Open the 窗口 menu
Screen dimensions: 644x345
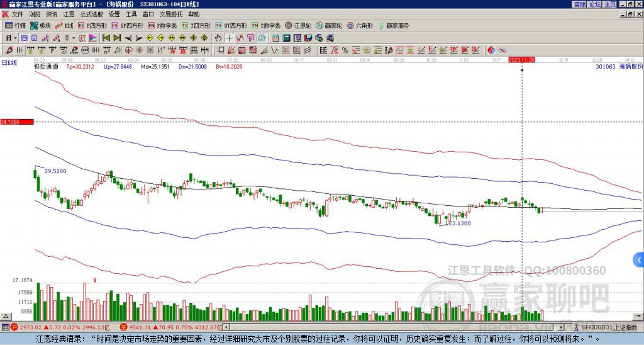pos(148,14)
